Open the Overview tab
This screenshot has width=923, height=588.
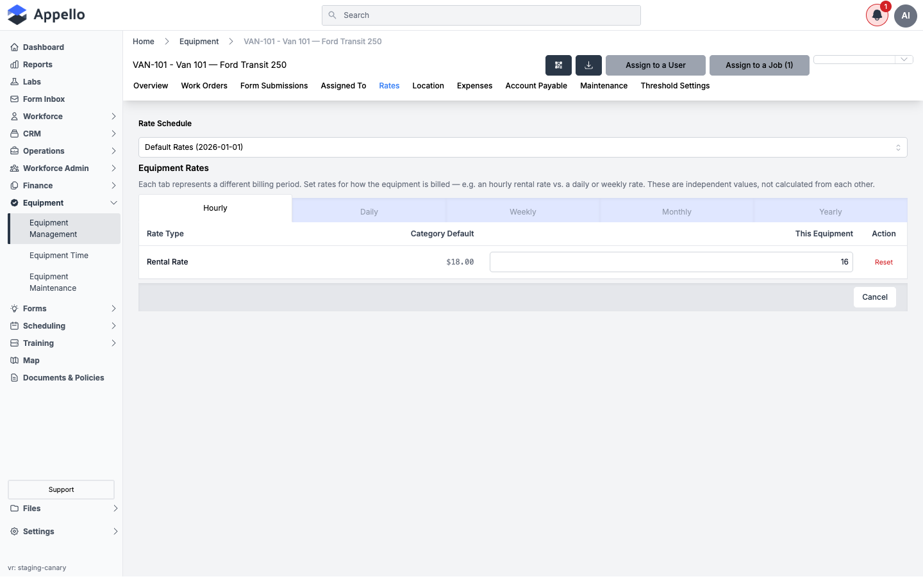151,86
